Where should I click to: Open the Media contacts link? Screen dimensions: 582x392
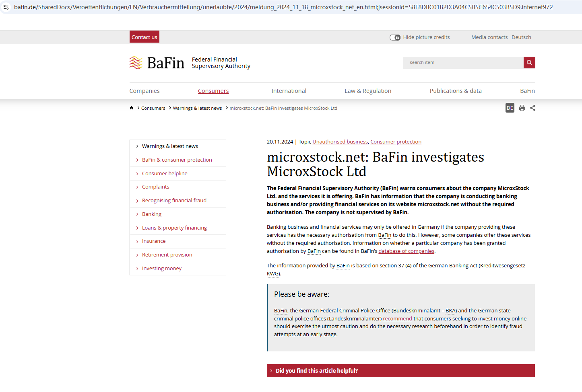pos(489,37)
